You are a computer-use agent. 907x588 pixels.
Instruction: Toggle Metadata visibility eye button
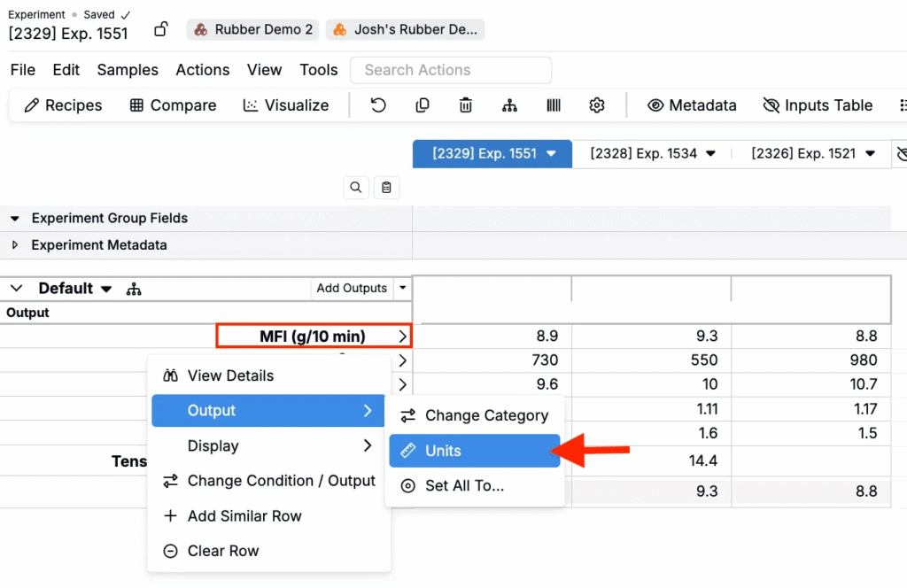click(692, 105)
